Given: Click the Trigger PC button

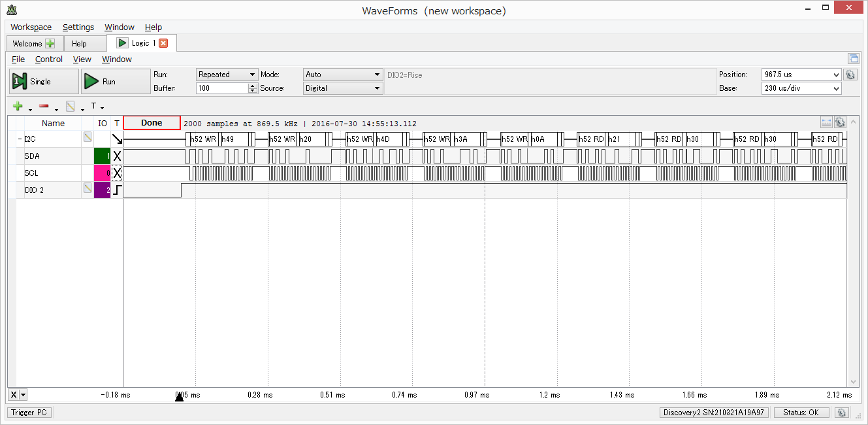Looking at the screenshot, I should click(x=30, y=413).
